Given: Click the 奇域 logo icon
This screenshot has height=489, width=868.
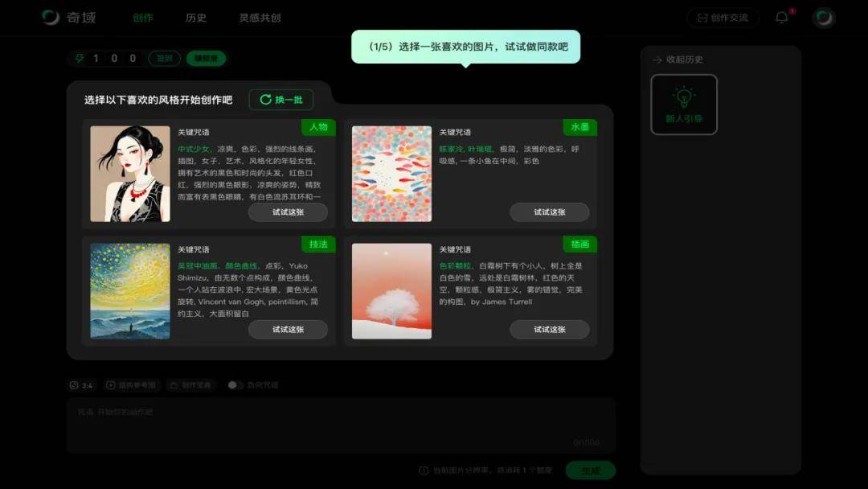Looking at the screenshot, I should tap(51, 18).
